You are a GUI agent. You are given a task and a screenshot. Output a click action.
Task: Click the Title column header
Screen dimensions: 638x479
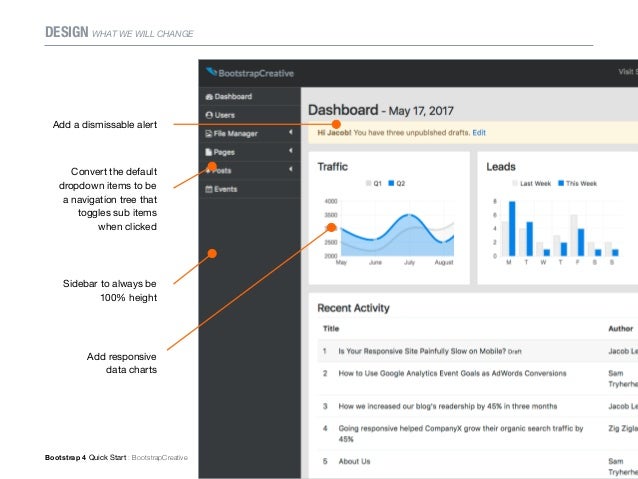coord(331,329)
